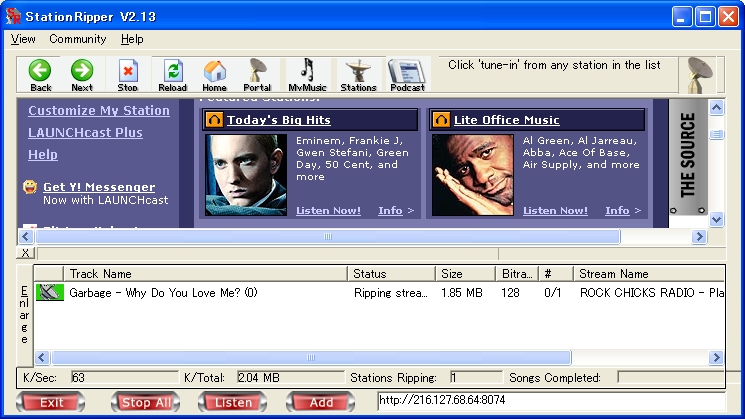The width and height of the screenshot is (745, 419).
Task: Click the satellite dish icon at toolbar right
Action: click(700, 75)
